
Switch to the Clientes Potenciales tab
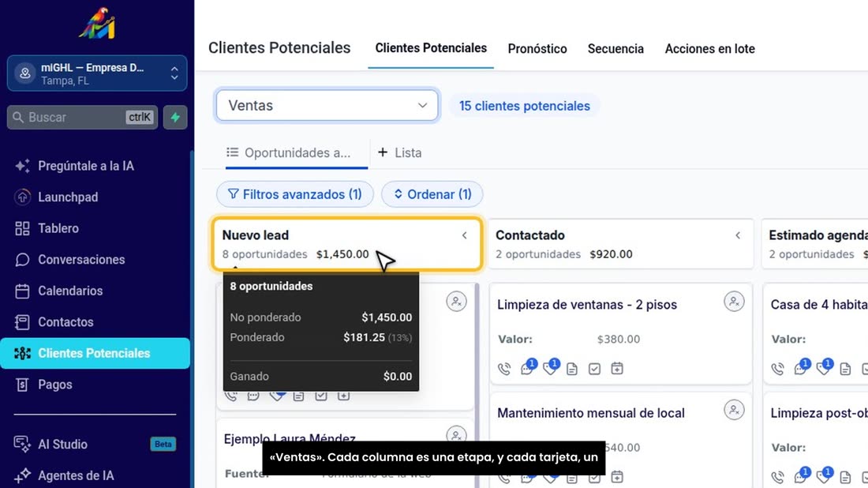(431, 48)
